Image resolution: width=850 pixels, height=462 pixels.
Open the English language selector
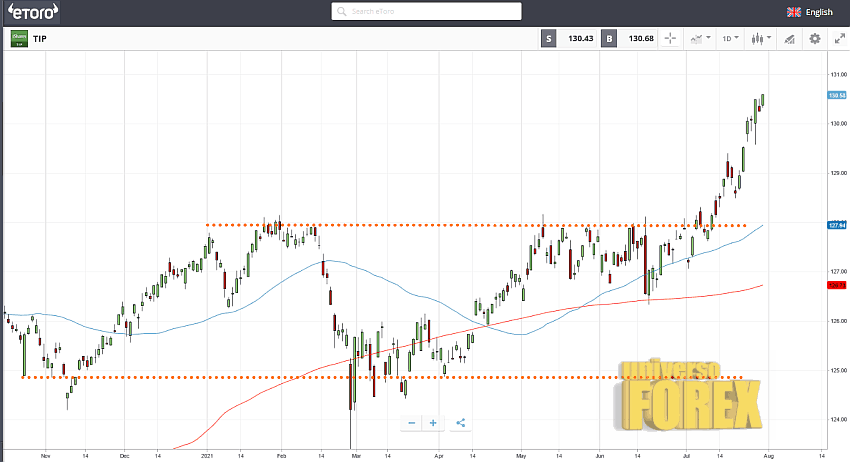[809, 12]
